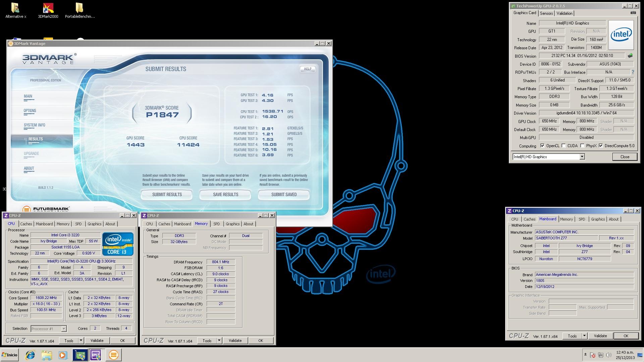The image size is (644, 362).
Task: Open Tools dropdown arrow in CPU-Z Mainboard window
Action: [x=584, y=336]
